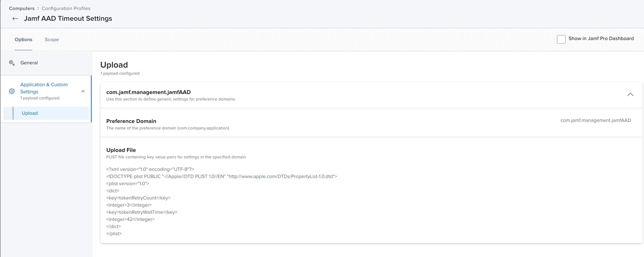Screen dimensions: 644x257
Task: Click '1 payload configured' in the sidebar
Action: click(x=40, y=98)
